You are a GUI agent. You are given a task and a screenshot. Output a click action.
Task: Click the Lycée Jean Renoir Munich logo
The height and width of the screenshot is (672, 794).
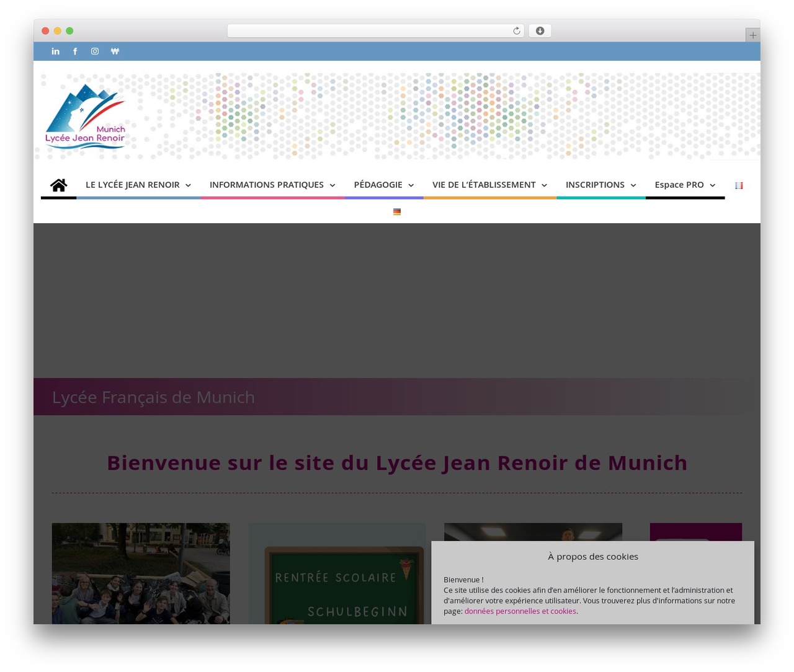[85, 117]
